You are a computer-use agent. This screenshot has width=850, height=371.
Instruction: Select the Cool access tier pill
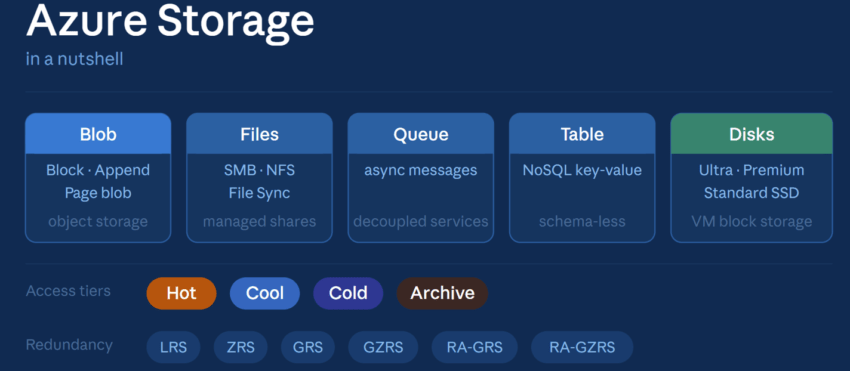coord(265,293)
